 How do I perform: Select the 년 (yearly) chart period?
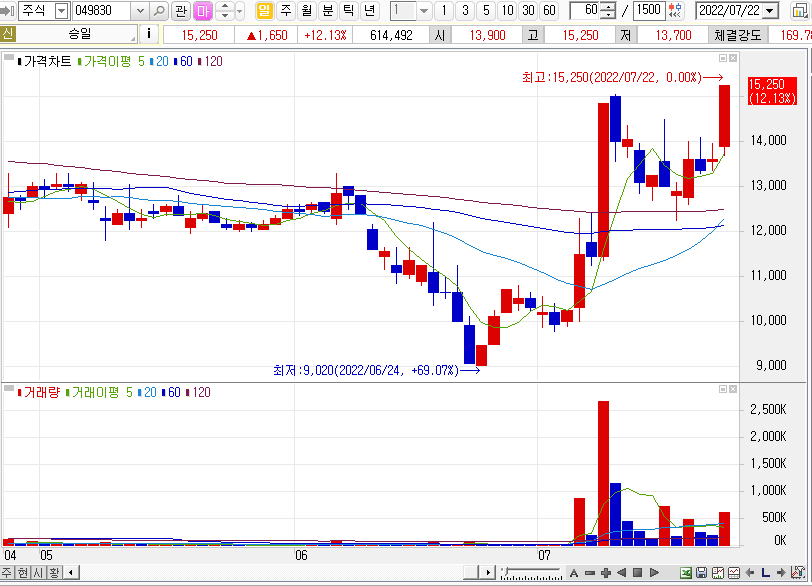pos(369,10)
